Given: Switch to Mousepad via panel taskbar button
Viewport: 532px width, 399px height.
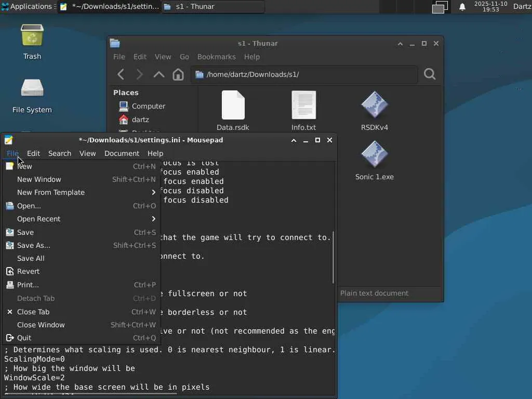Looking at the screenshot, I should (x=109, y=6).
